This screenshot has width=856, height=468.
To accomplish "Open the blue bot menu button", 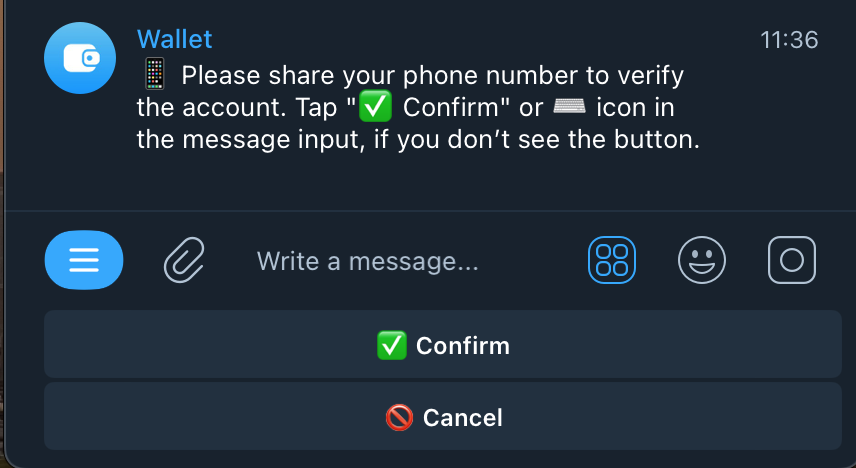I will pos(84,260).
